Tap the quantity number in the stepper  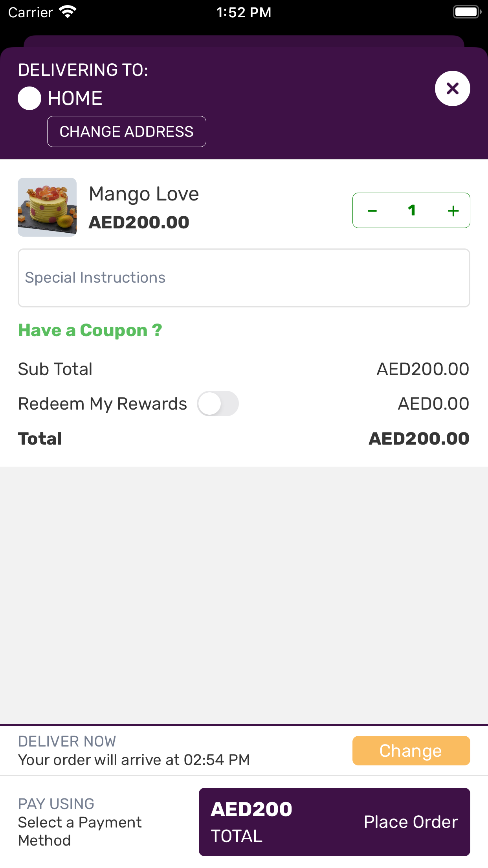click(x=411, y=211)
